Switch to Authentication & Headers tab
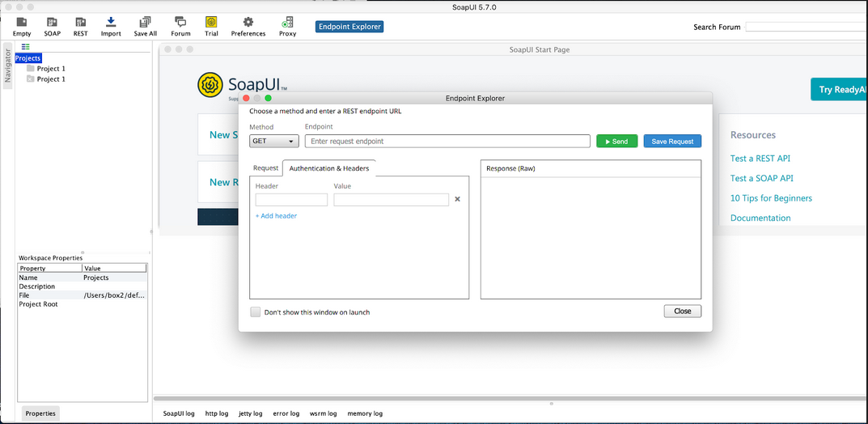The width and height of the screenshot is (868, 424). pyautogui.click(x=328, y=168)
